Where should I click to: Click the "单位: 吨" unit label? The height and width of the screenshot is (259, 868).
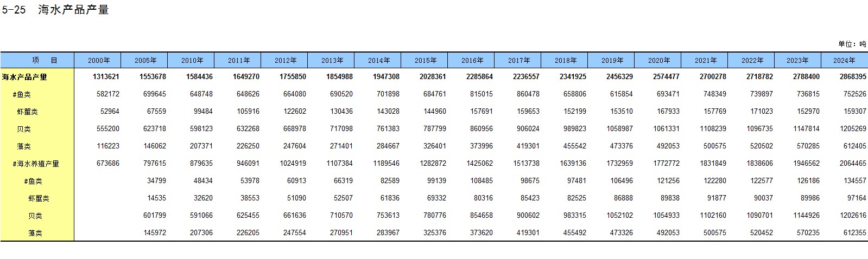pyautogui.click(x=852, y=44)
